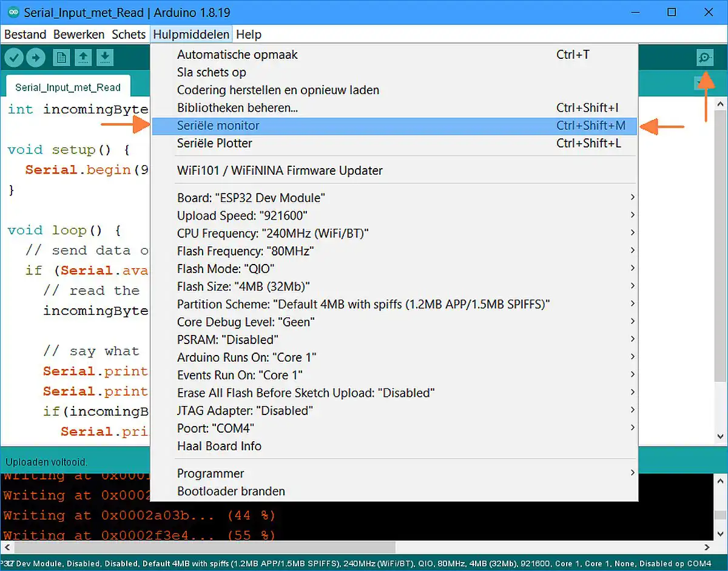The height and width of the screenshot is (571, 728).
Task: Click the Save sketch icon
Action: pyautogui.click(x=105, y=58)
